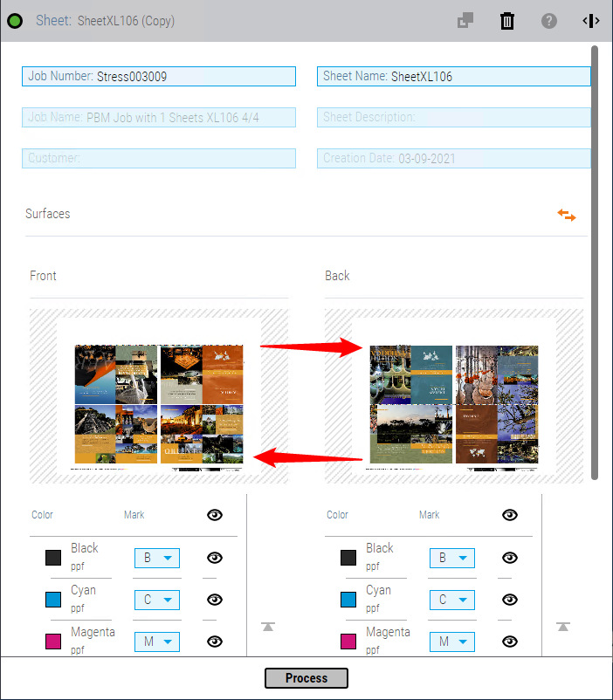Click the duplicate sheet icon in header
The width and height of the screenshot is (613, 700).
coord(465,21)
